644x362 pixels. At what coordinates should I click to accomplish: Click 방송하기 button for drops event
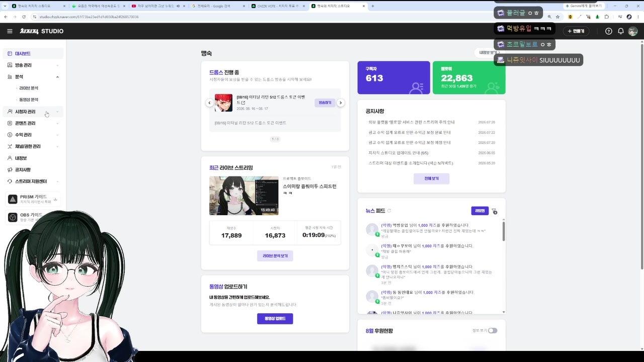(325, 103)
